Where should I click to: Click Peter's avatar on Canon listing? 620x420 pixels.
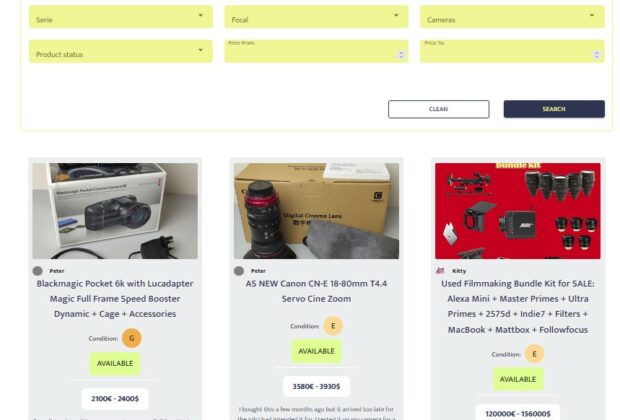tap(239, 271)
